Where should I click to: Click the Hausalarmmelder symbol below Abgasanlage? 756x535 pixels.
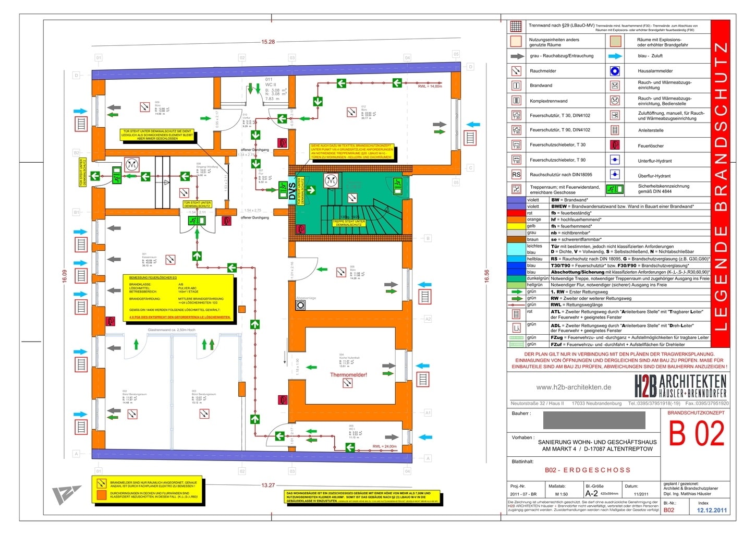[301, 306]
